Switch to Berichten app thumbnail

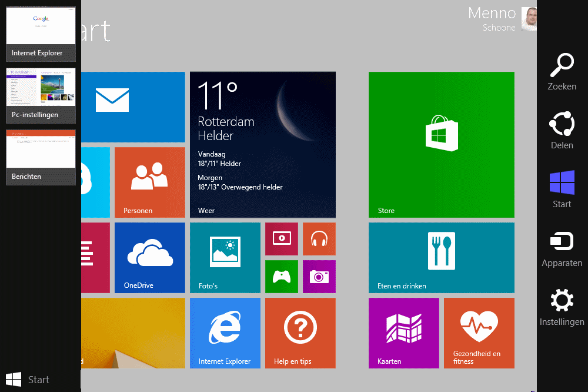pos(41,157)
